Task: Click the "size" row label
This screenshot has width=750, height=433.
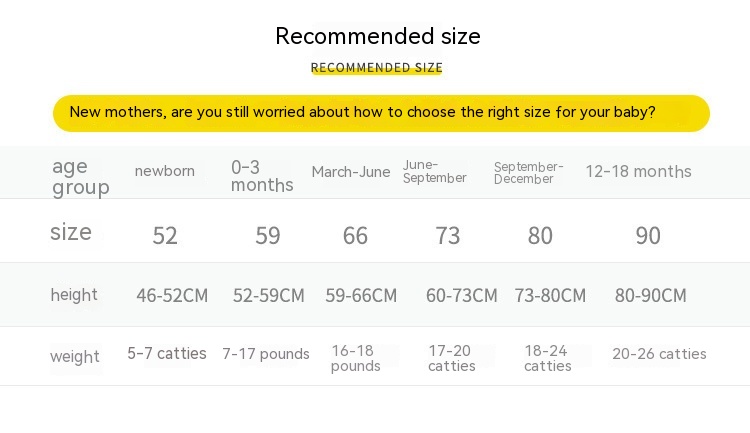Action: point(71,233)
